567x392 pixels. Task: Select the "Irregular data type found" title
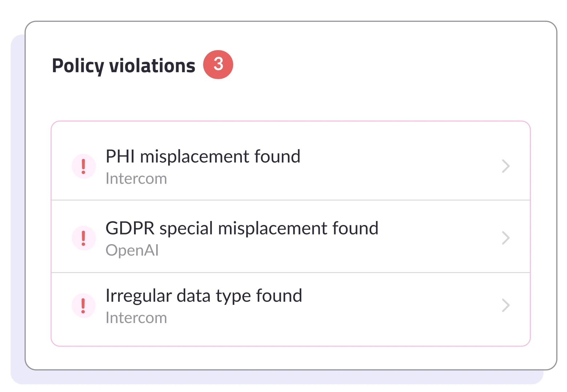(203, 296)
